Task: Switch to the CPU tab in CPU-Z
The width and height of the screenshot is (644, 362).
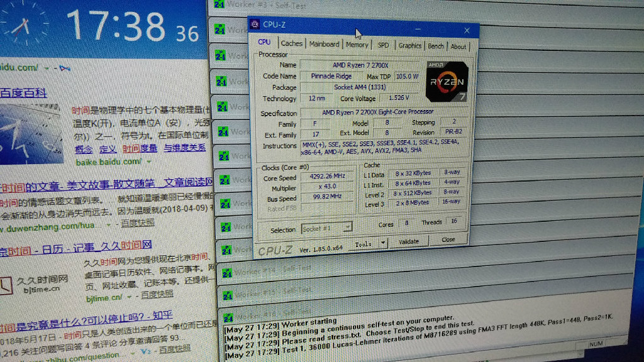Action: tap(264, 42)
